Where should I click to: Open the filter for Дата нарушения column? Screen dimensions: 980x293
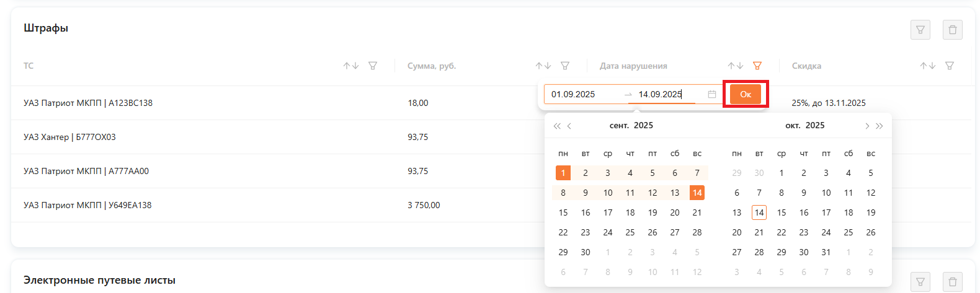pos(757,66)
